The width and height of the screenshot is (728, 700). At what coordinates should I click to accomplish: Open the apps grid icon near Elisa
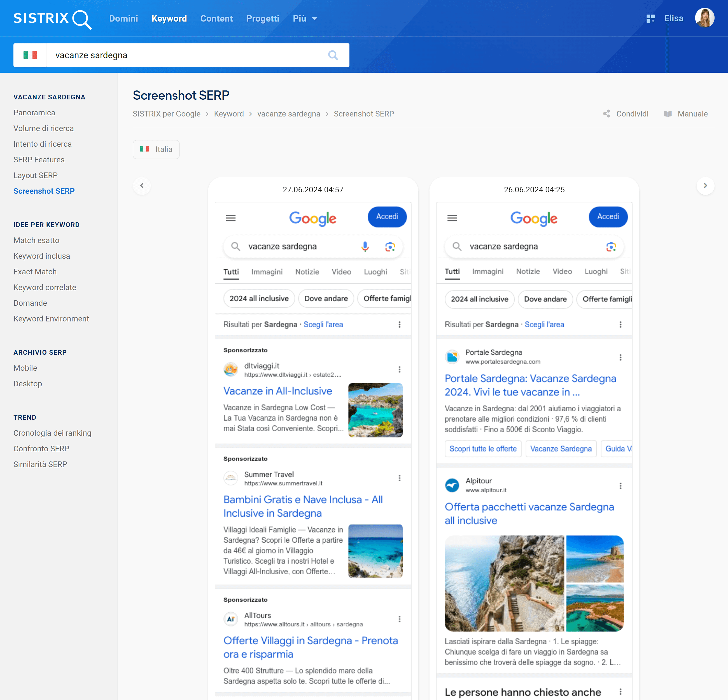[650, 18]
